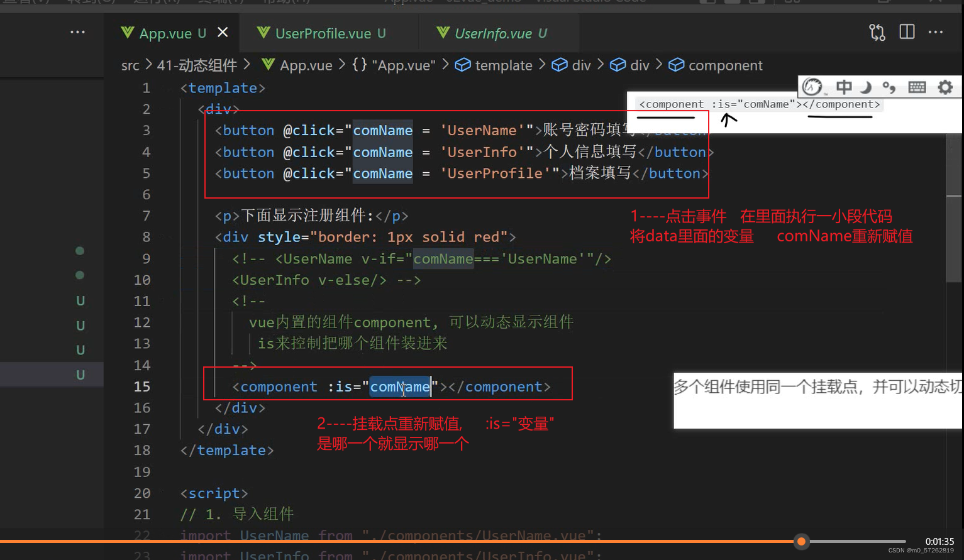
Task: Open the {} "App.vue" symbol breadcrumb
Action: pos(394,65)
